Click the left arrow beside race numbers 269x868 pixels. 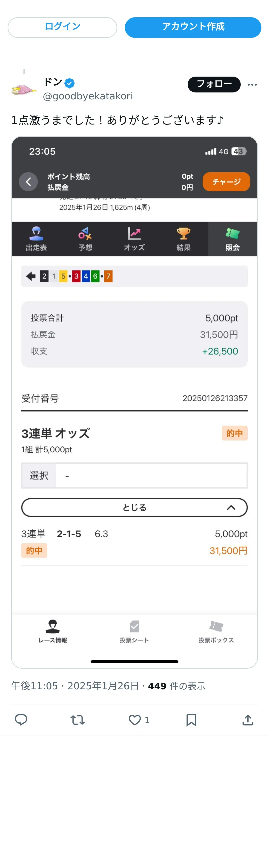pos(31,276)
